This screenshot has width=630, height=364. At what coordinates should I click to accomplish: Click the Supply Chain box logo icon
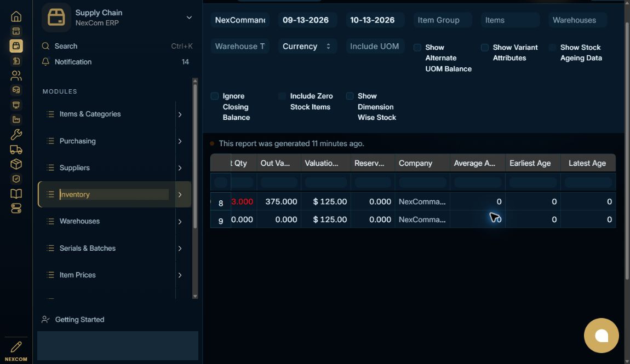[56, 18]
